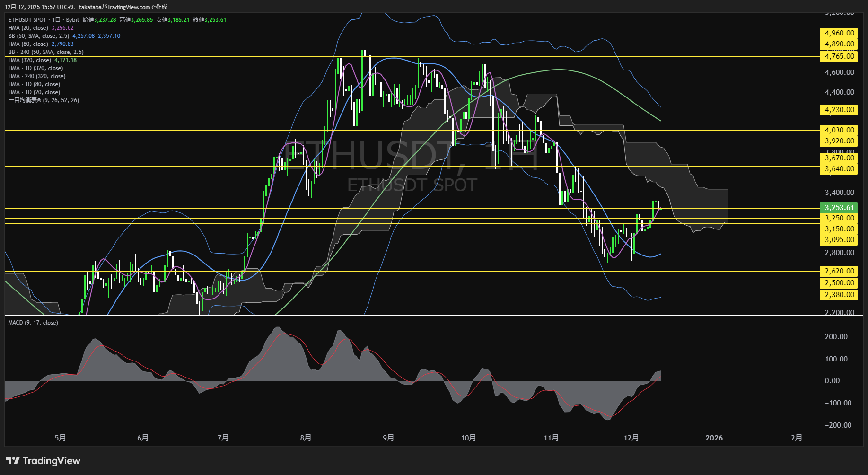
Task: Click the chart creation timestamp header text
Action: click(x=86, y=7)
